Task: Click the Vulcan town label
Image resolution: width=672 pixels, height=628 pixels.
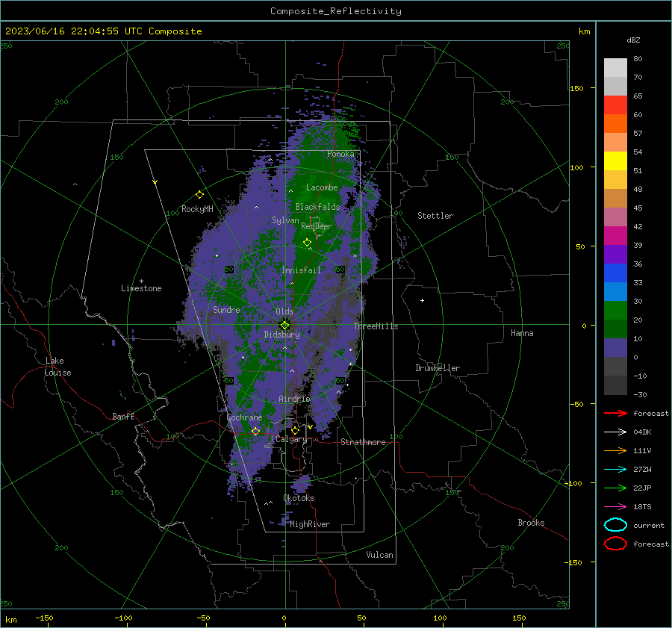Action: [380, 555]
